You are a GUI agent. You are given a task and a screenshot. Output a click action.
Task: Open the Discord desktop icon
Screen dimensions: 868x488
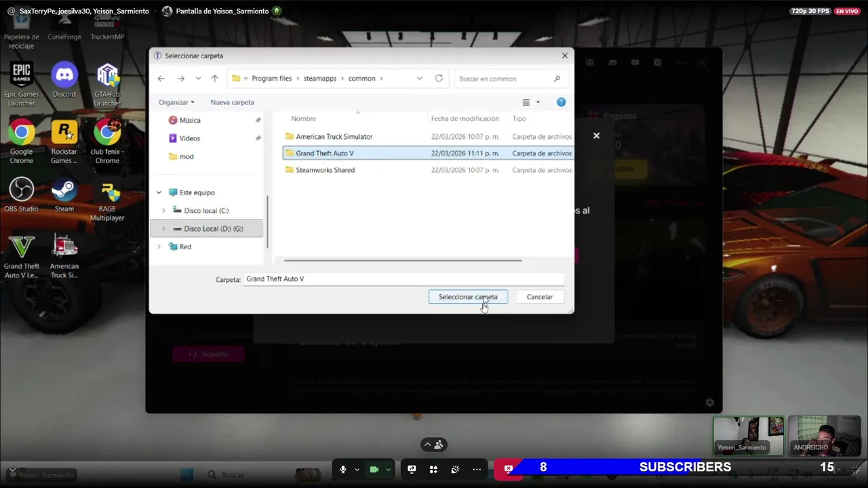[64, 80]
